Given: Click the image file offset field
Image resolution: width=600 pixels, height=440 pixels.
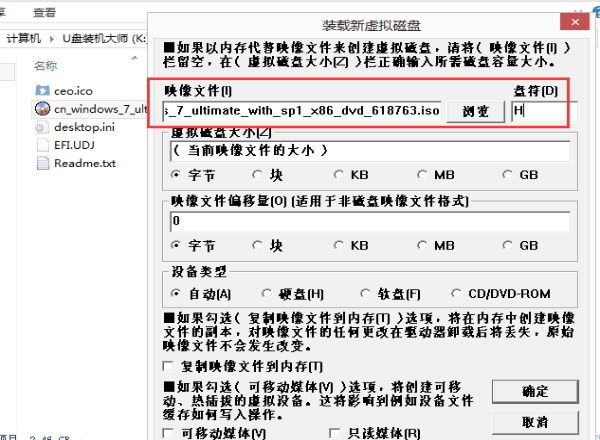Looking at the screenshot, I should click(x=370, y=221).
